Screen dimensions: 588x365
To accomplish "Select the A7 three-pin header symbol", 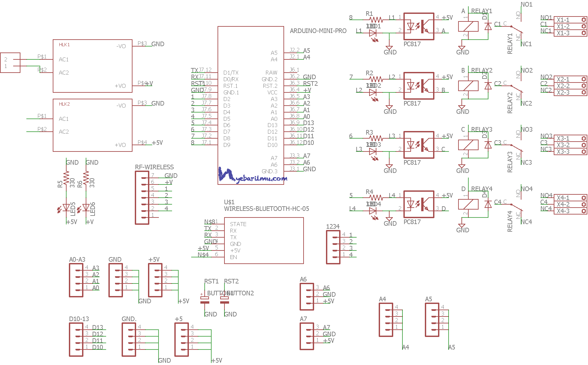I will point(307,336).
